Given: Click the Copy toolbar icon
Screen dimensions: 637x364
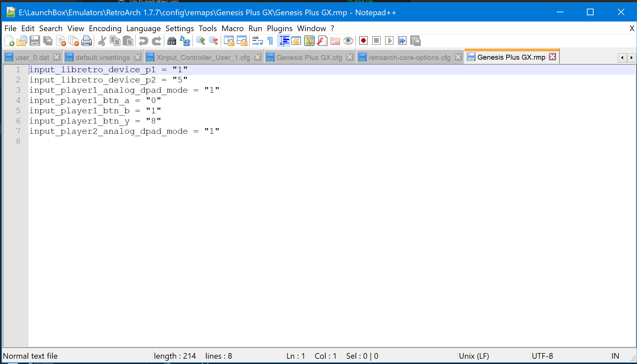Looking at the screenshot, I should tap(115, 41).
